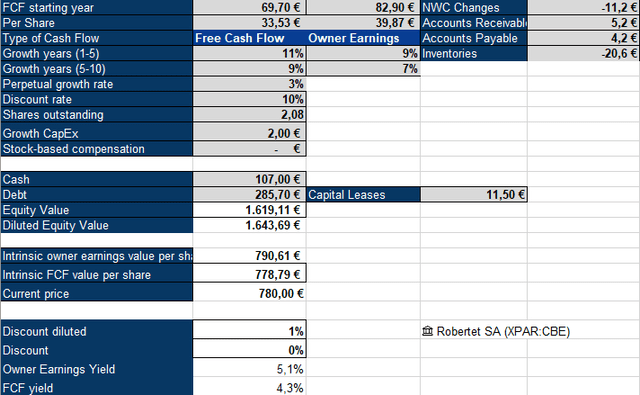Viewport: 640px width, 395px height.
Task: Click the Accounts Receivable value 5,2 €
Action: tap(584, 22)
